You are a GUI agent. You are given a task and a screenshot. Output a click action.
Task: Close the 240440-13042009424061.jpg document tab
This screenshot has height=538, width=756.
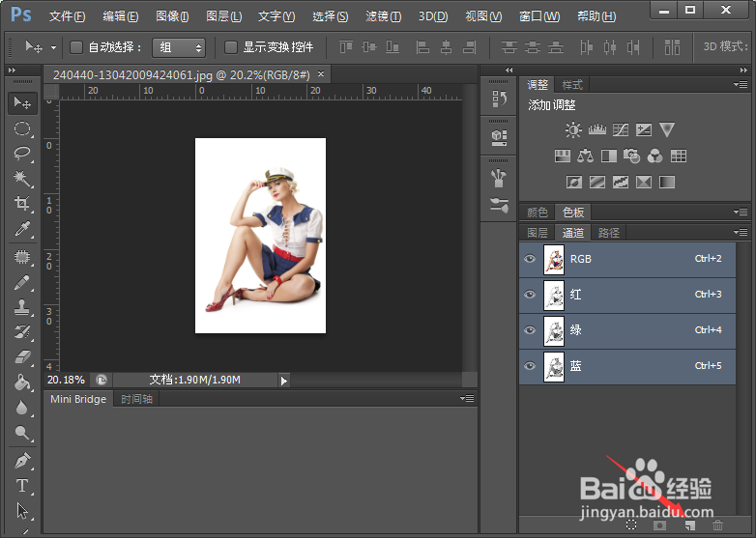point(321,74)
